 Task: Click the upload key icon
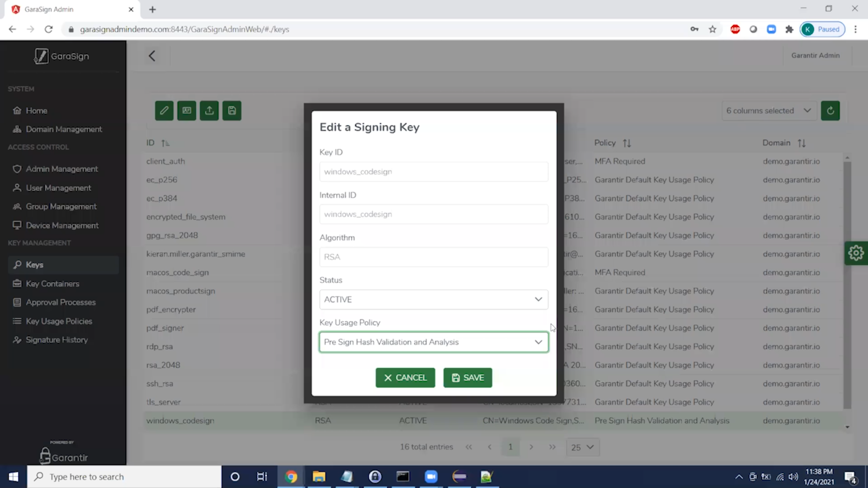[x=209, y=110]
